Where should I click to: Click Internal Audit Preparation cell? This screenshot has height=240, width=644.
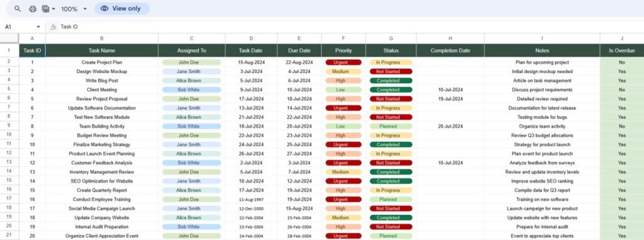(x=102, y=227)
